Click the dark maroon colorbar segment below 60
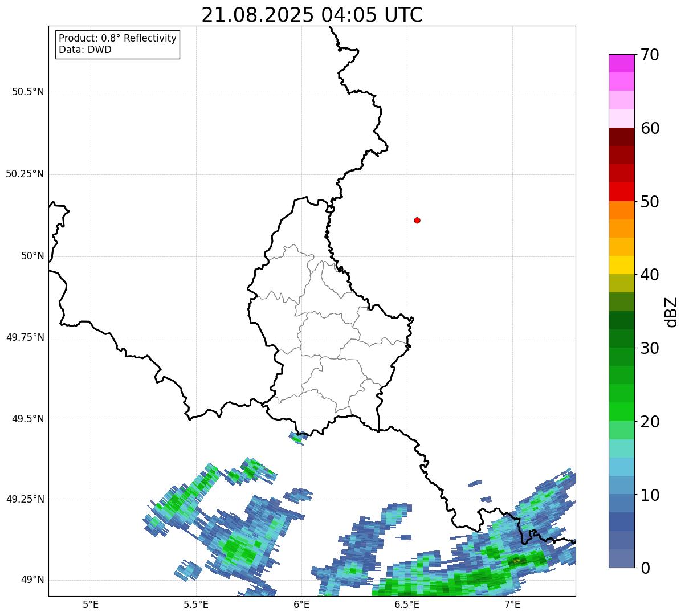The width and height of the screenshot is (685, 616). click(621, 137)
